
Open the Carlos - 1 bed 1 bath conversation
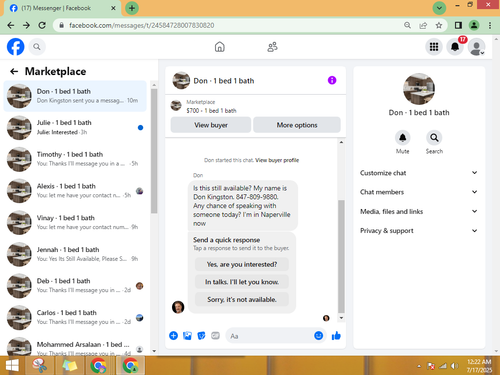[x=75, y=317]
